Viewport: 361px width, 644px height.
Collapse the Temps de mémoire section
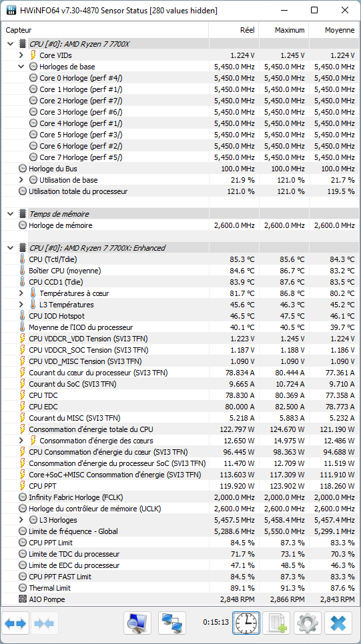click(10, 213)
